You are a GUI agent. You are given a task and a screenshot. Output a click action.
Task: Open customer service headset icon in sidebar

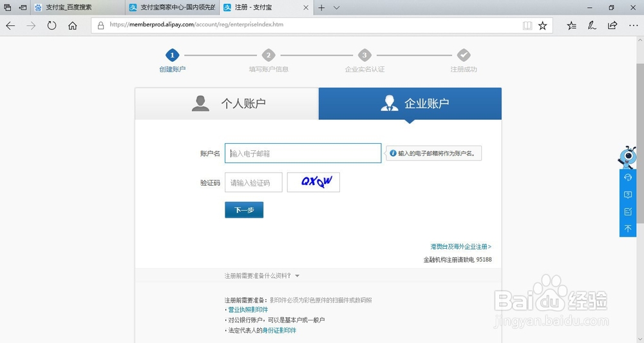coord(627,177)
